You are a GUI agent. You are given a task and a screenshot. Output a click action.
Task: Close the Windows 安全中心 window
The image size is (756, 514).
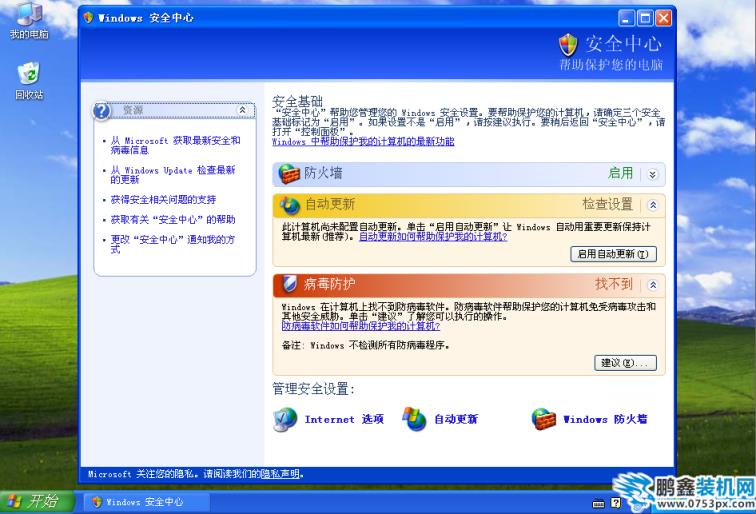(663, 18)
